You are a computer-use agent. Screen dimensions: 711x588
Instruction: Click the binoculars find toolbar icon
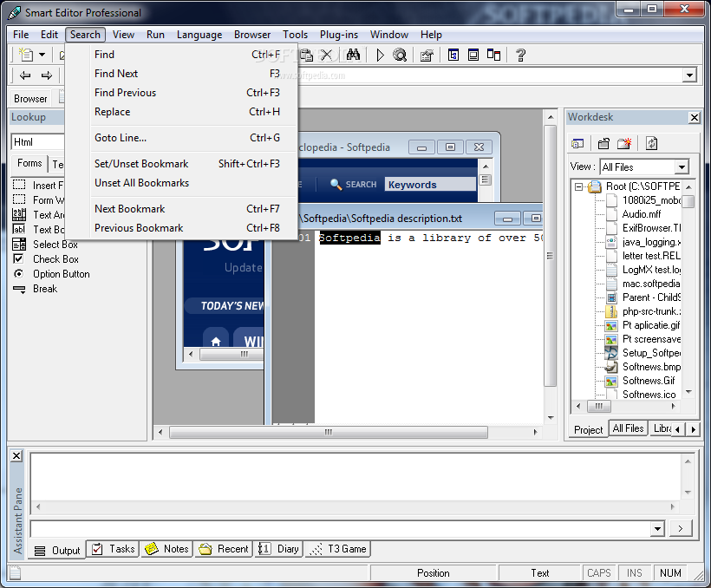353,55
